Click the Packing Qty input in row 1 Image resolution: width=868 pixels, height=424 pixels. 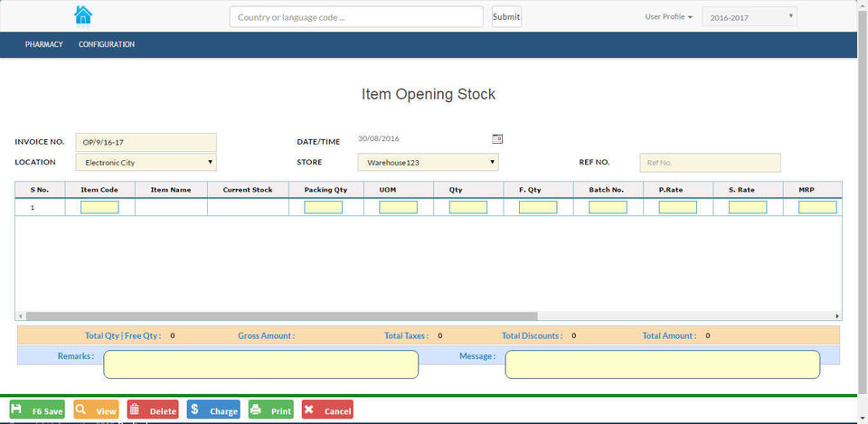pyautogui.click(x=324, y=207)
